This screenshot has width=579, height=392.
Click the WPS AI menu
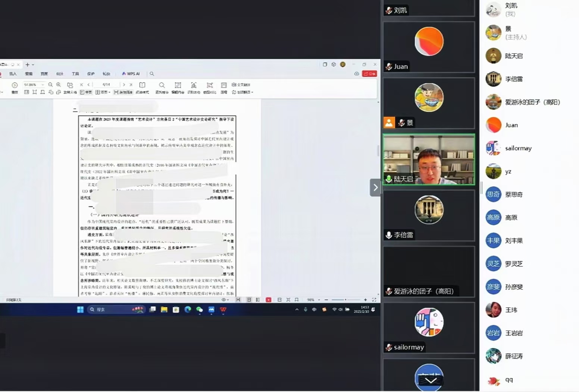[131, 74]
